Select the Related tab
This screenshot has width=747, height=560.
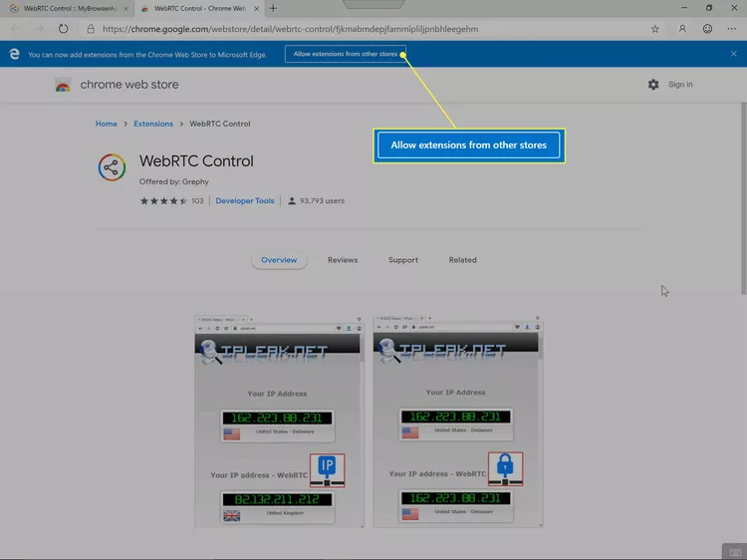462,260
